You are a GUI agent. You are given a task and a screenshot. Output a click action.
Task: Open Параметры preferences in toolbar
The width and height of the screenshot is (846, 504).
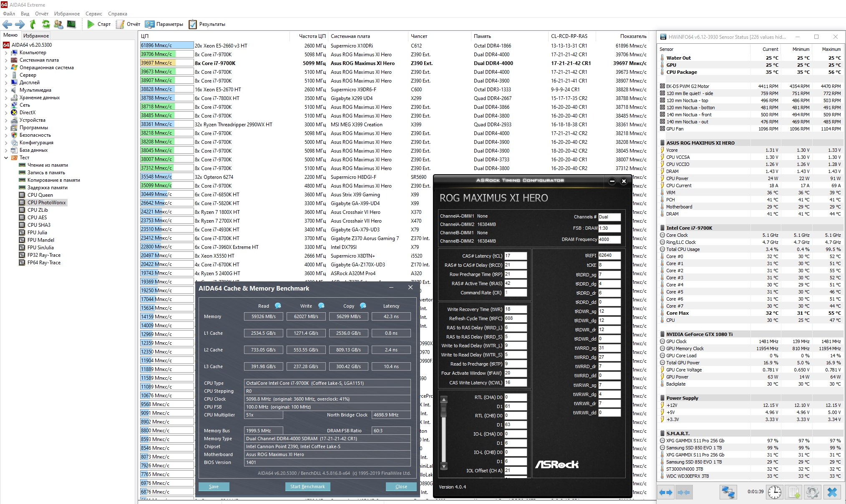(x=150, y=24)
